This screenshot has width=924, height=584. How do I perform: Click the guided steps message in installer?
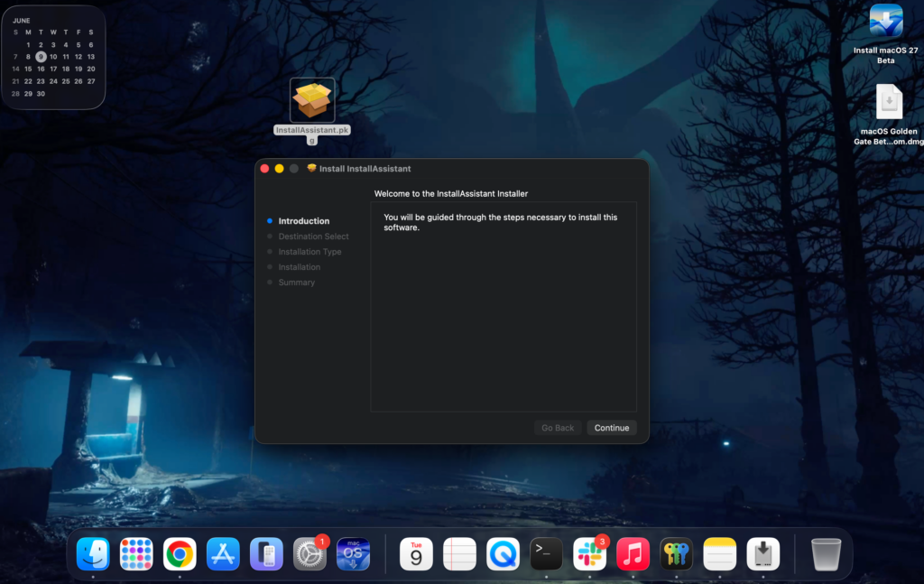click(x=500, y=222)
